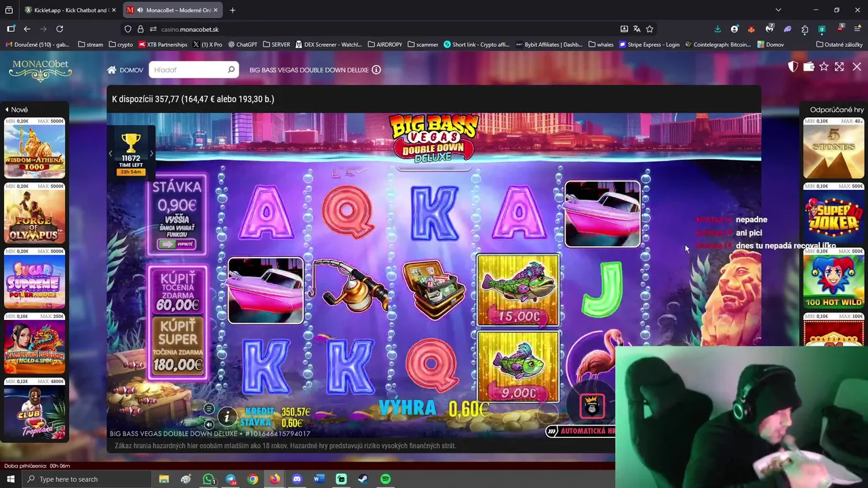Open the whales bookmarks folder
The width and height of the screenshot is (868, 488).
point(601,45)
